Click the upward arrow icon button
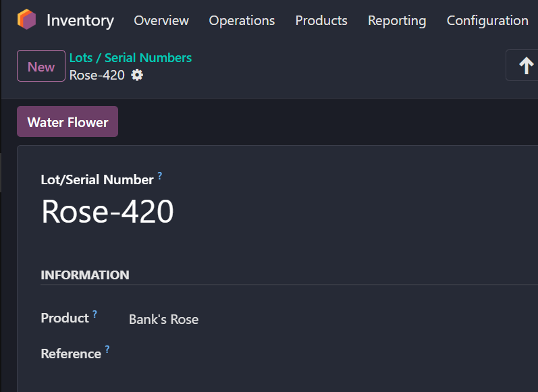538x392 pixels. pos(525,65)
